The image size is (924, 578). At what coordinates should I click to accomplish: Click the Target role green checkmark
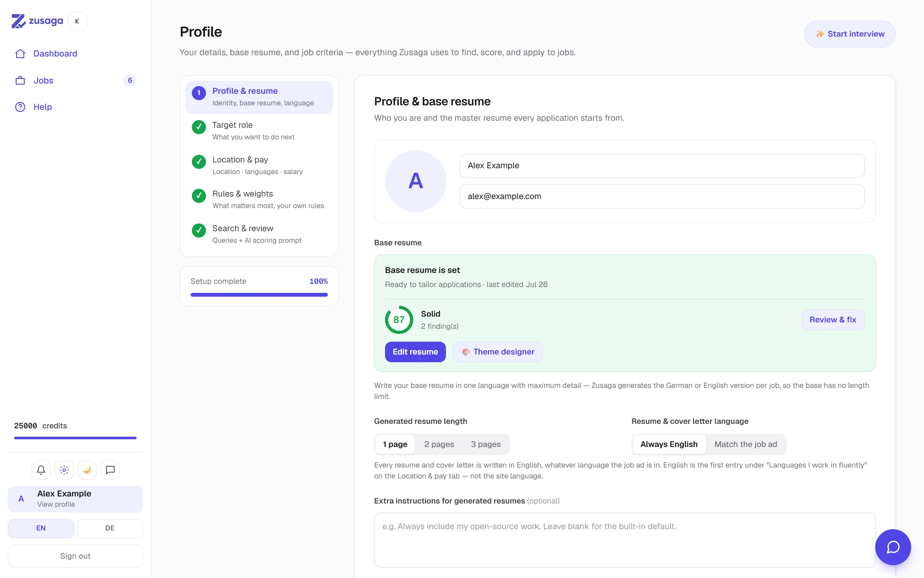199,127
